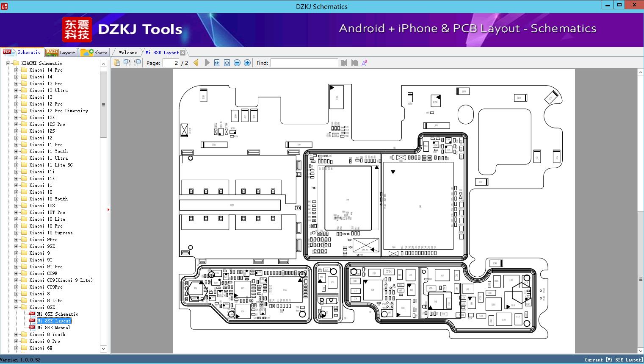Open the Share tab
644x364 pixels.
(x=94, y=53)
